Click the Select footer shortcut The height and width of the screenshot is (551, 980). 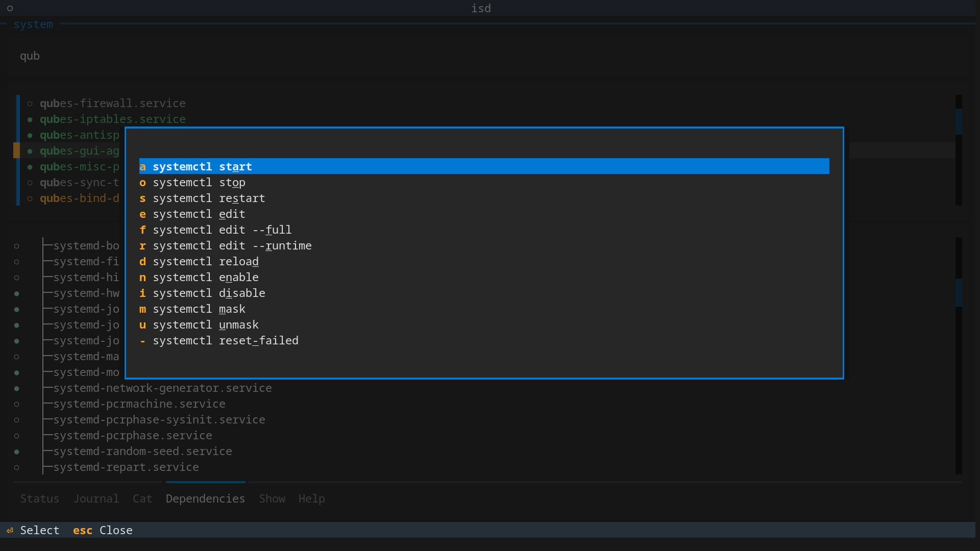(x=33, y=530)
